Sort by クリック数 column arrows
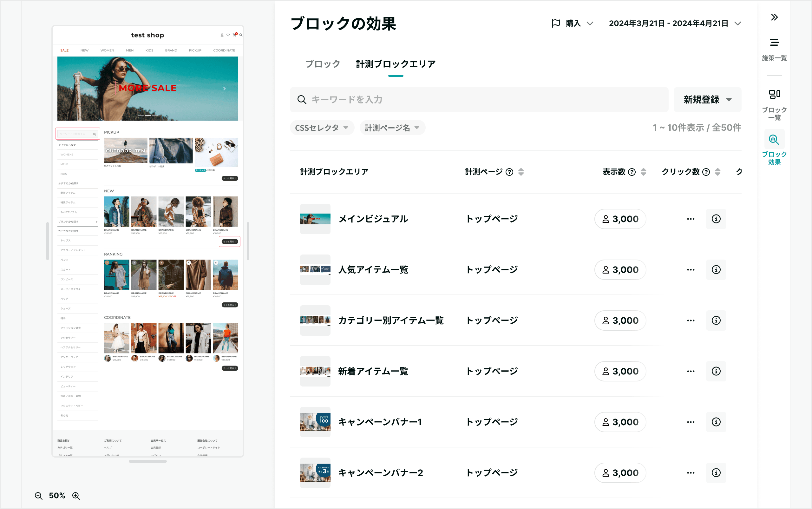Screen dimensions: 812x509 point(717,172)
